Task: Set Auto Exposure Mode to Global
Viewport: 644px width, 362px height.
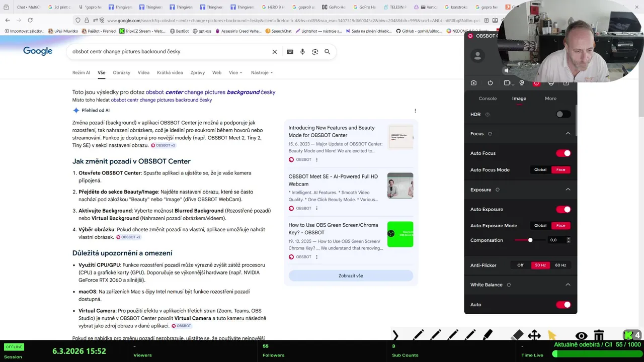Action: [x=540, y=226]
